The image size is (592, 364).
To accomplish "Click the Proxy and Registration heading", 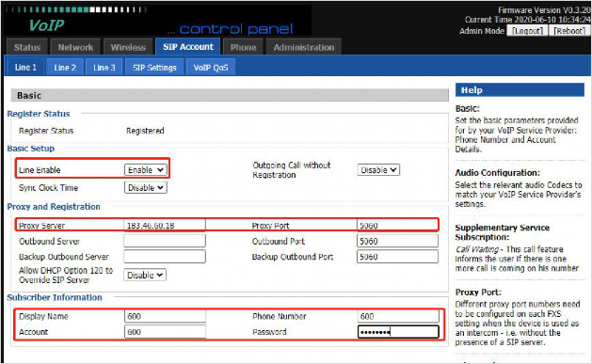I will click(54, 207).
